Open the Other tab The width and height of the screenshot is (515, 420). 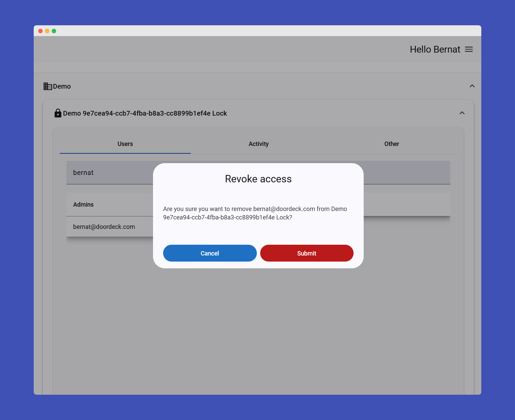click(391, 144)
